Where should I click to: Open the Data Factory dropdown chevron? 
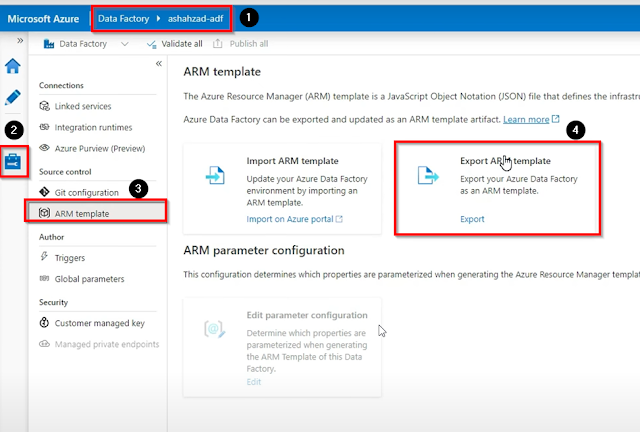(125, 44)
